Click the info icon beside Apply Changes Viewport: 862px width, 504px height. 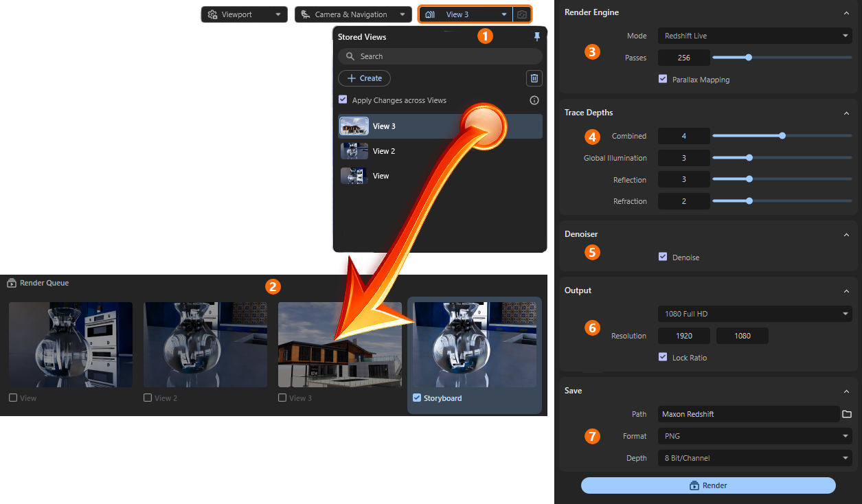[534, 100]
